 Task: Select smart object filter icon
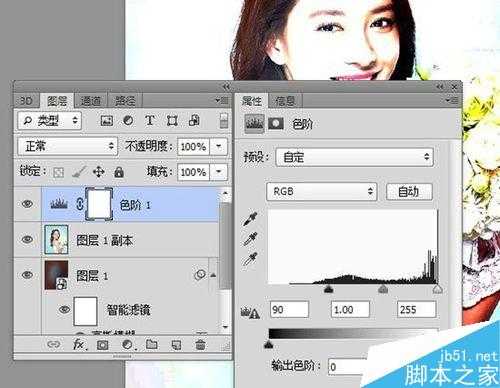pyautogui.click(x=194, y=120)
